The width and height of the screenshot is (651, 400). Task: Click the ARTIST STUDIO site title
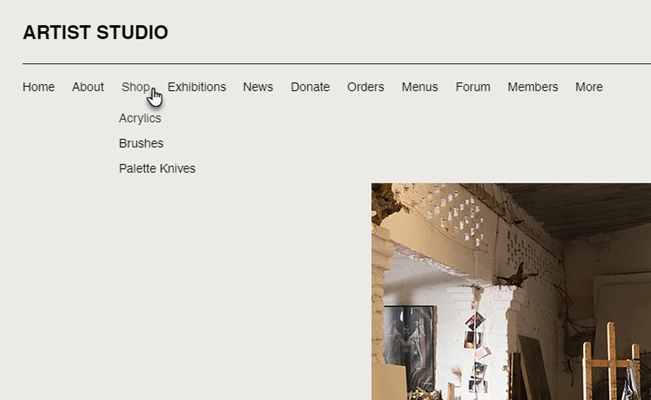[x=95, y=32]
